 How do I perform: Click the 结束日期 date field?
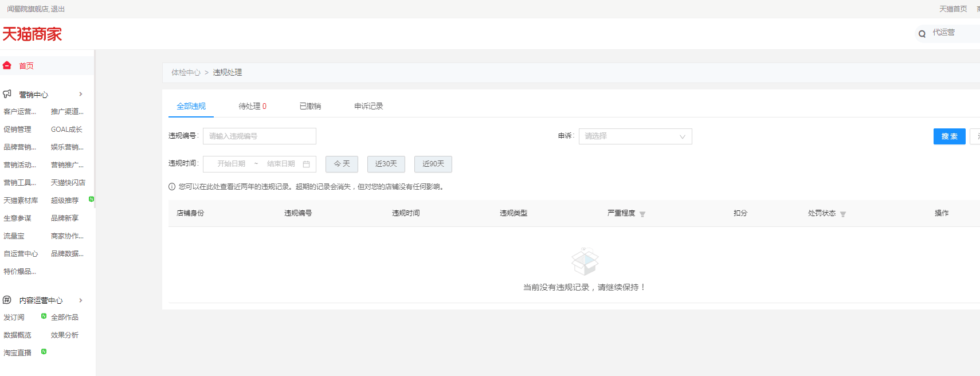click(x=281, y=164)
